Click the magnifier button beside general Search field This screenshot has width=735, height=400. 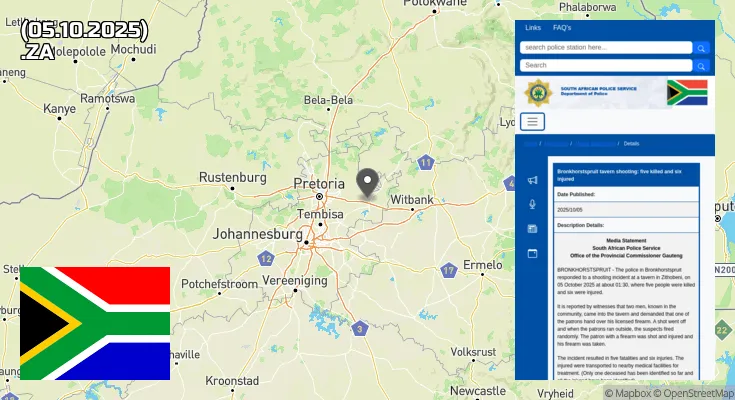[x=701, y=66]
